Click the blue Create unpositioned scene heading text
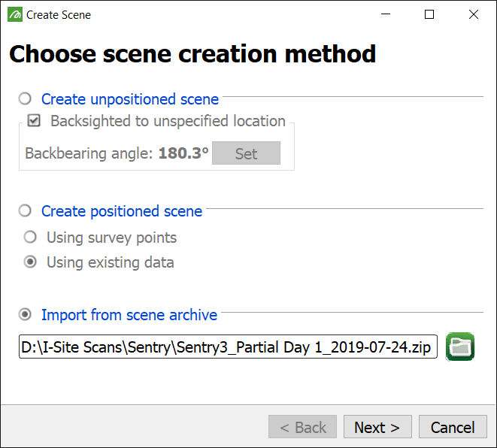 (130, 99)
